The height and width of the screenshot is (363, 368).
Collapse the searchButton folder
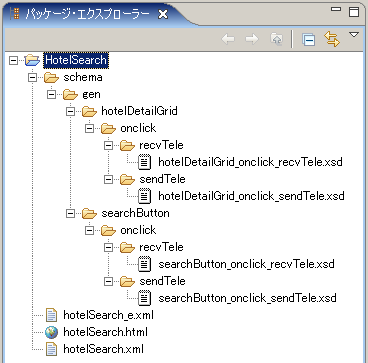70,213
